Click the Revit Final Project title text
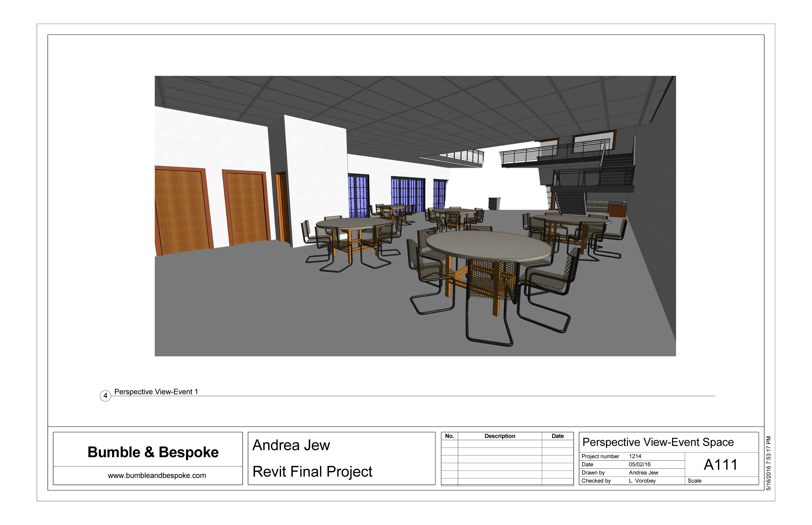Viewport: 812px width, 525px height. (312, 472)
